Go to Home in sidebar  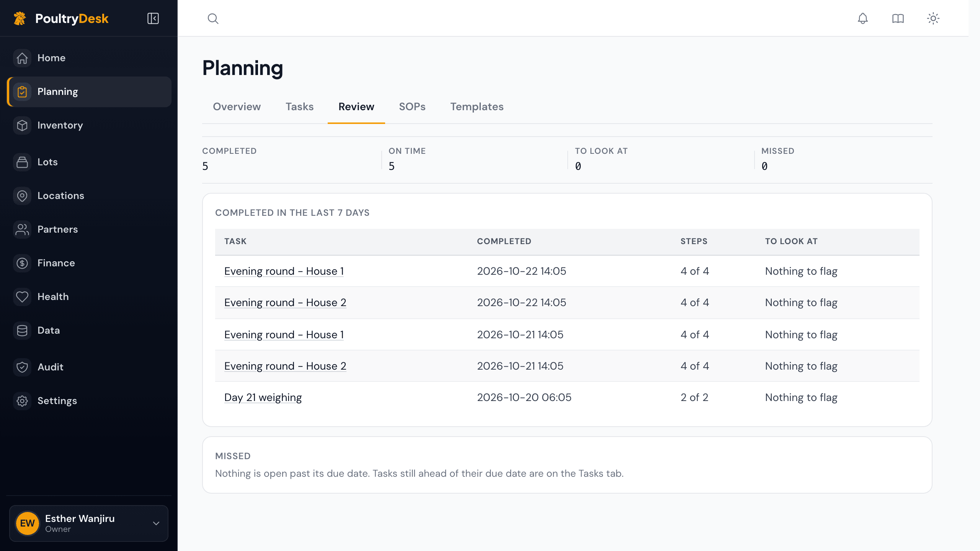pos(89,58)
